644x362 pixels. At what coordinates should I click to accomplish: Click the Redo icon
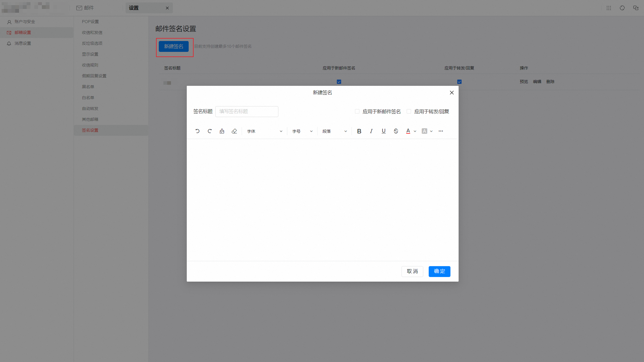tap(210, 131)
